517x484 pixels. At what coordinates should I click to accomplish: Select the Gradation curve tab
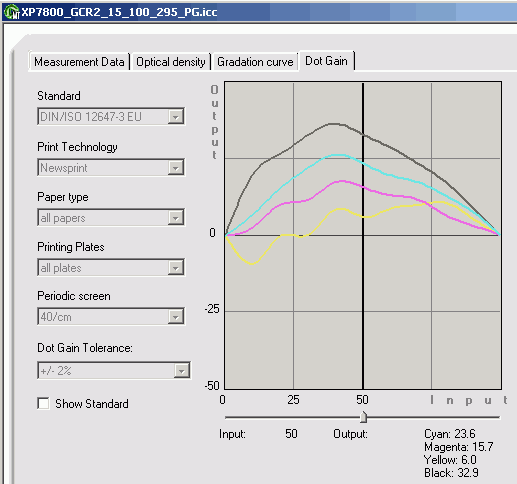255,62
